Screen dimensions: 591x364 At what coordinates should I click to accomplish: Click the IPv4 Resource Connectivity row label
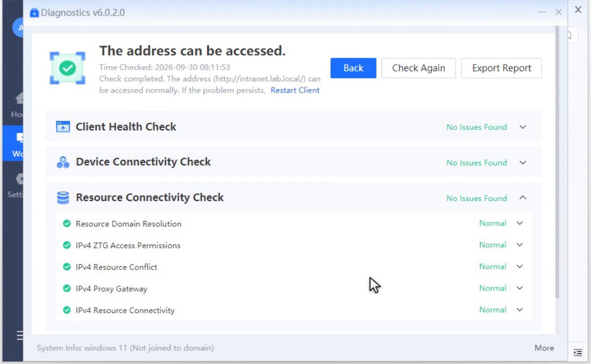tap(125, 311)
